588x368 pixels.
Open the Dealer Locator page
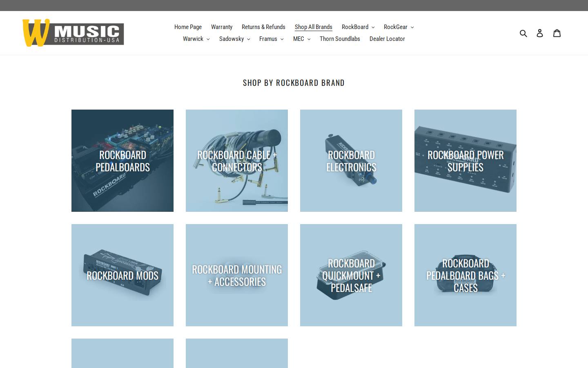pos(387,39)
